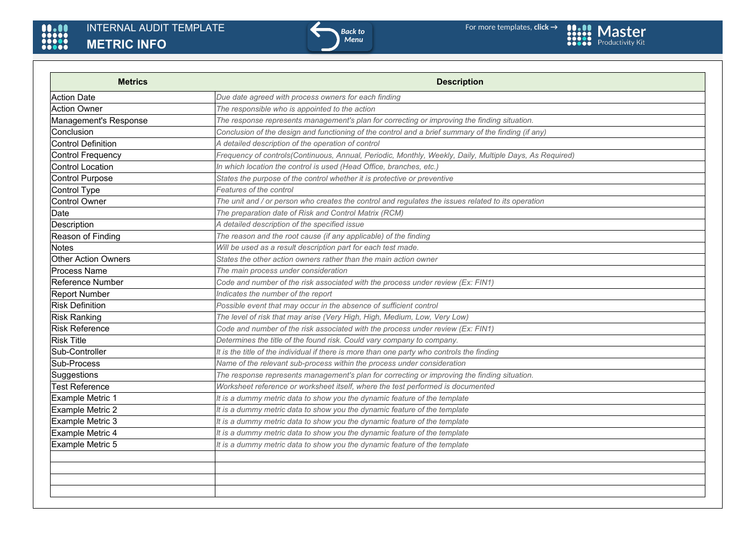Click the 'Risk Definition' cell

pyautogui.click(x=132, y=305)
